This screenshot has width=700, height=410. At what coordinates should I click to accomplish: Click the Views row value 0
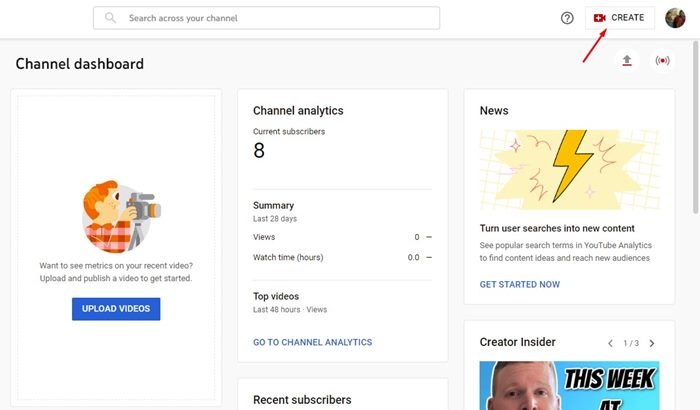pyautogui.click(x=417, y=237)
